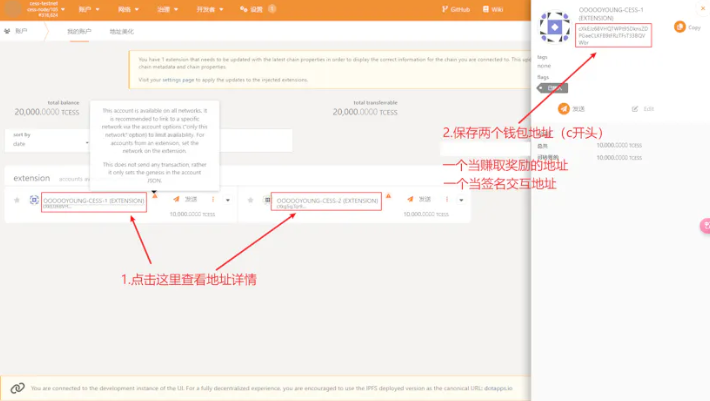Click the OOOOOYOUNG-CESS-1 account identicon
This screenshot has height=401, width=710.
33,201
